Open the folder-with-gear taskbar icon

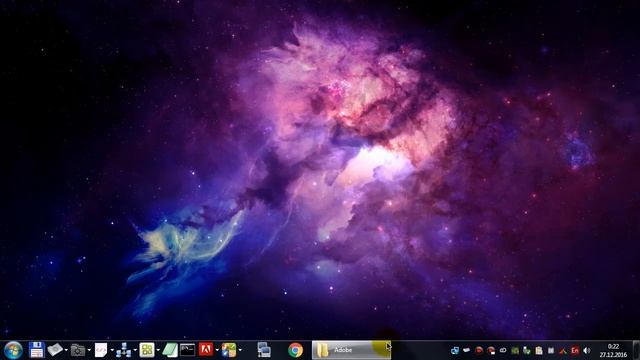78,350
